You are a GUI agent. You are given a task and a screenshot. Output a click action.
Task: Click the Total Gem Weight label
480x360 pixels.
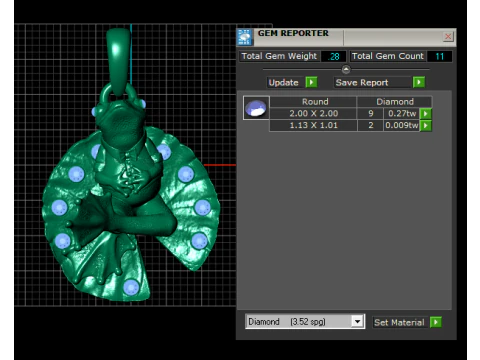point(279,56)
